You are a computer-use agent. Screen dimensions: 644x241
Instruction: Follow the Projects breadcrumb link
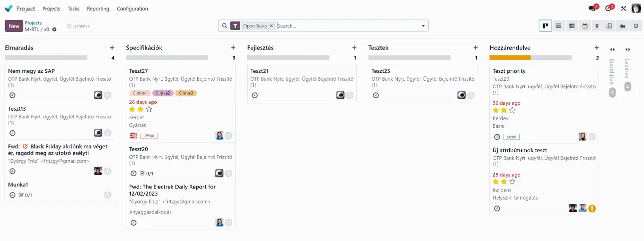tap(33, 23)
